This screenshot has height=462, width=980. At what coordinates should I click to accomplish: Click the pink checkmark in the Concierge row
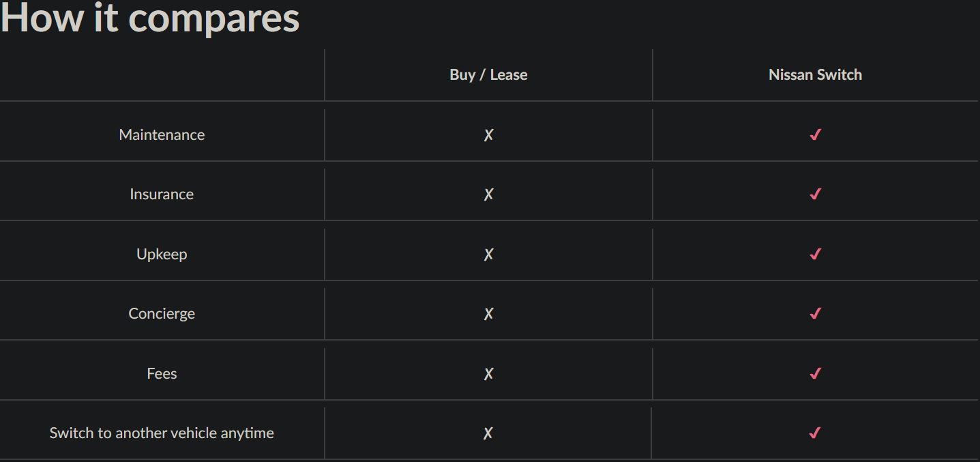(x=815, y=314)
